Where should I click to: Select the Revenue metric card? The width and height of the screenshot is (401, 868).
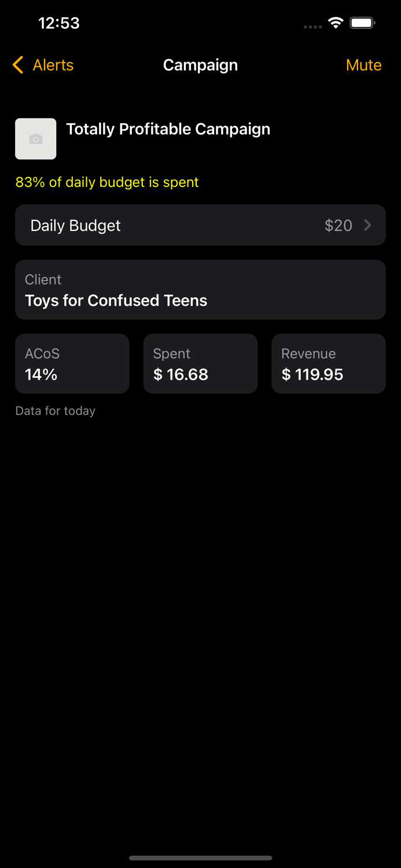(328, 363)
